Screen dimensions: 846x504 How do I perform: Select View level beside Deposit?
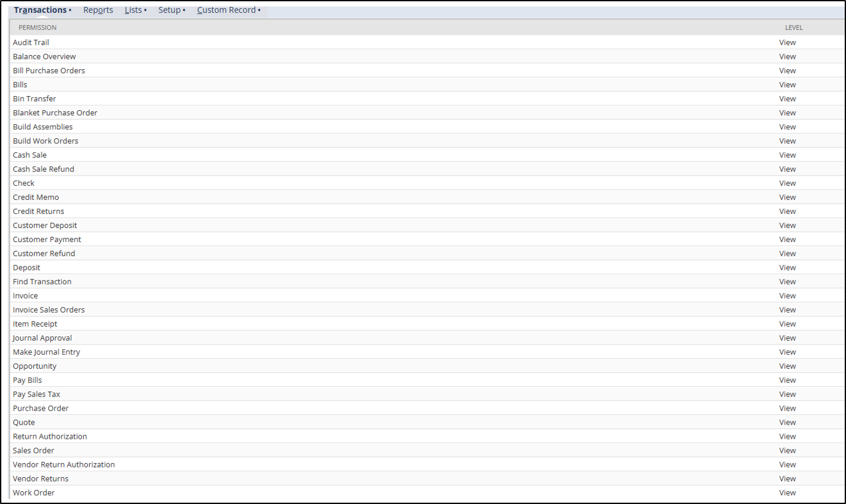point(787,268)
